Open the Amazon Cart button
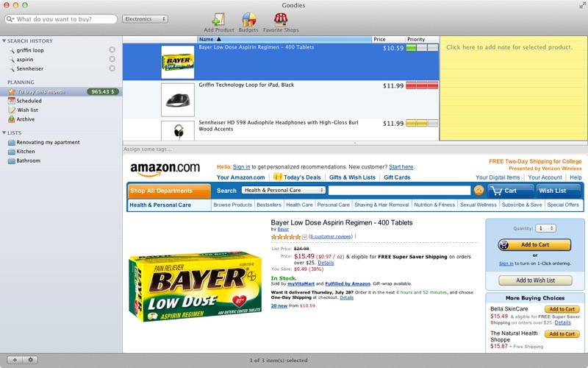 point(510,191)
